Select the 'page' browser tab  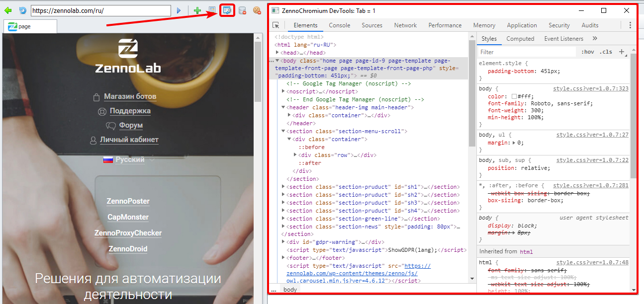click(x=30, y=26)
